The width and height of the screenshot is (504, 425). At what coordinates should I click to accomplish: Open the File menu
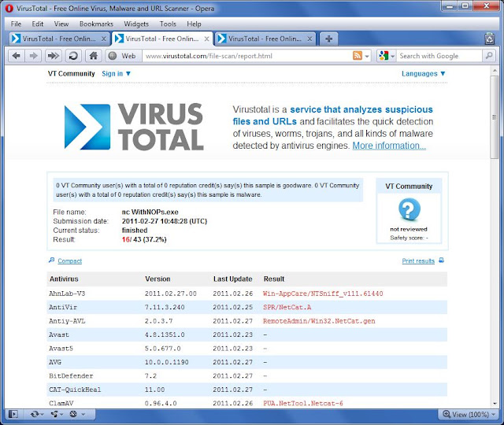[16, 24]
